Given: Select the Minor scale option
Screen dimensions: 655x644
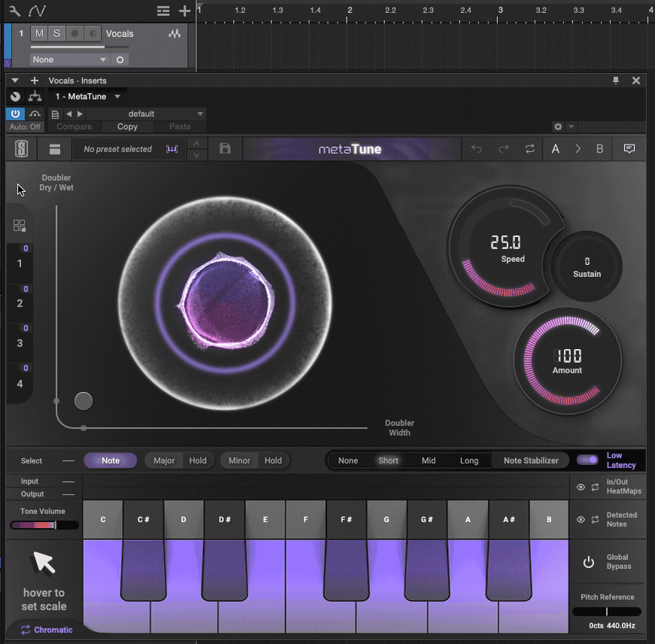Looking at the screenshot, I should coord(239,460).
